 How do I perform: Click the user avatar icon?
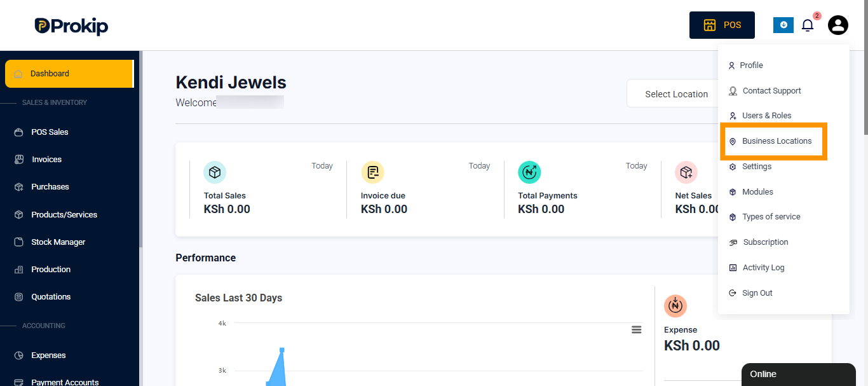838,25
